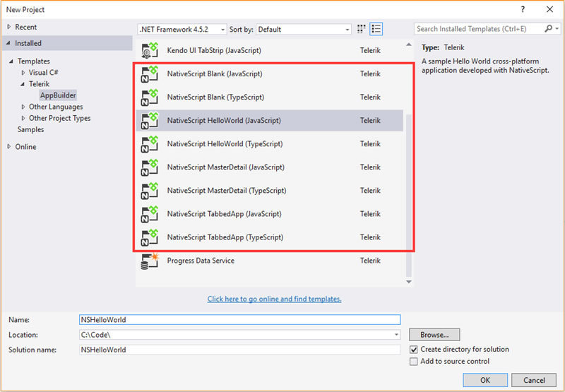Click the NativeScript Blank (TypeScript) template icon

pos(150,97)
